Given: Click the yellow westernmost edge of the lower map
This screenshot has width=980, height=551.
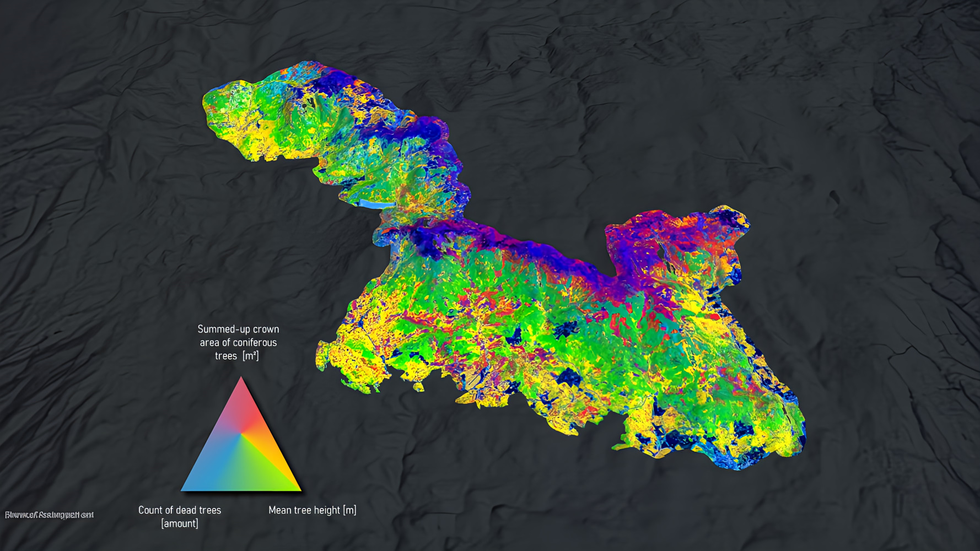Looking at the screenshot, I should [x=325, y=355].
